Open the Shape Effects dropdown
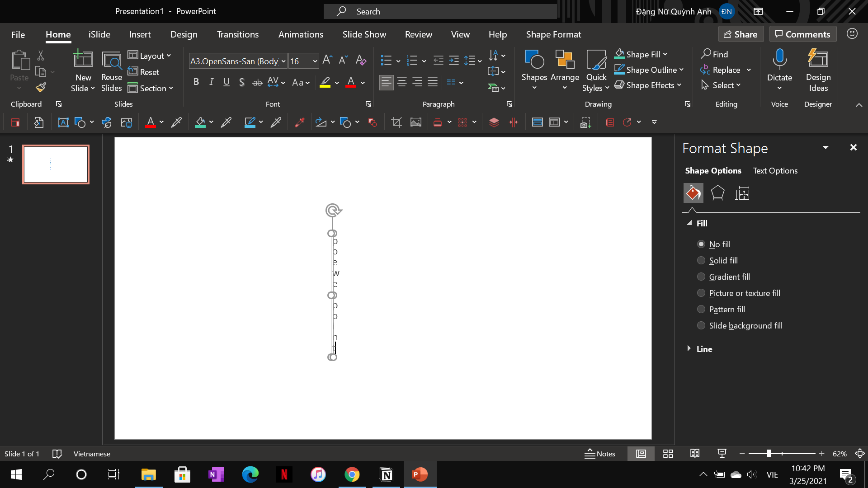The height and width of the screenshot is (488, 868). point(679,85)
